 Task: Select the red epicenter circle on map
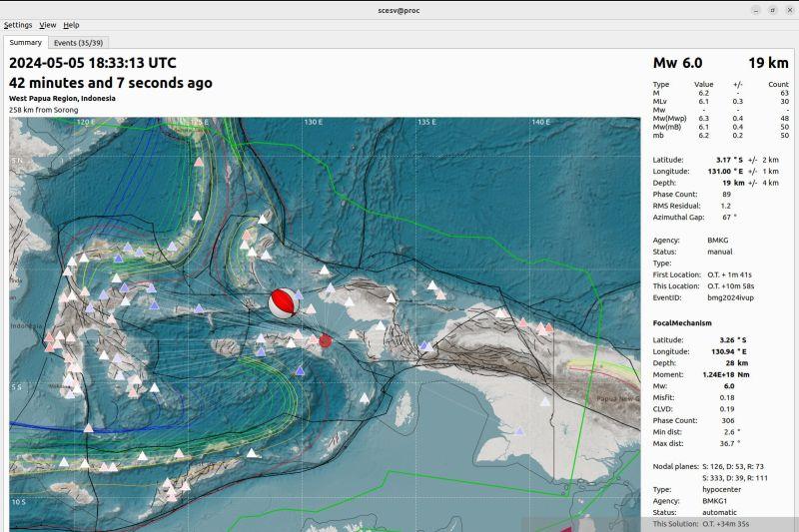[325, 341]
